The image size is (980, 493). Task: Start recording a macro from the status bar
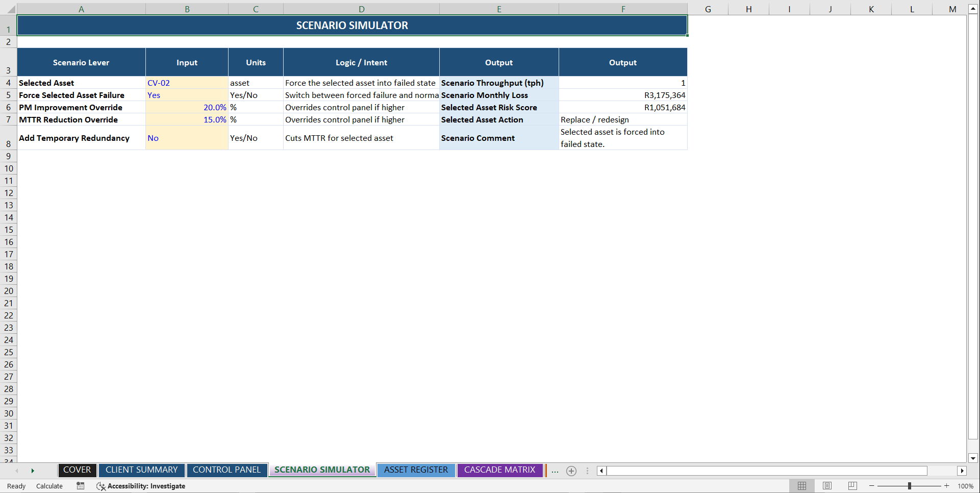pyautogui.click(x=80, y=486)
